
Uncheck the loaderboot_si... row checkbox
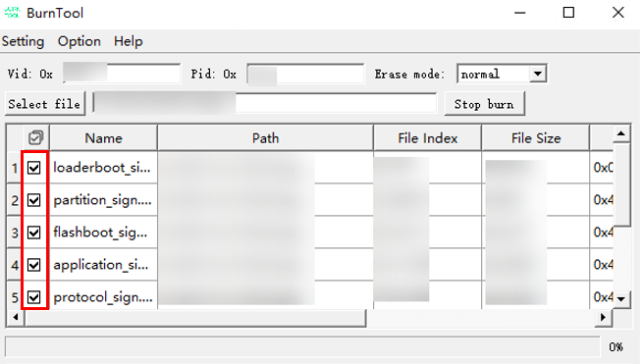tap(34, 168)
